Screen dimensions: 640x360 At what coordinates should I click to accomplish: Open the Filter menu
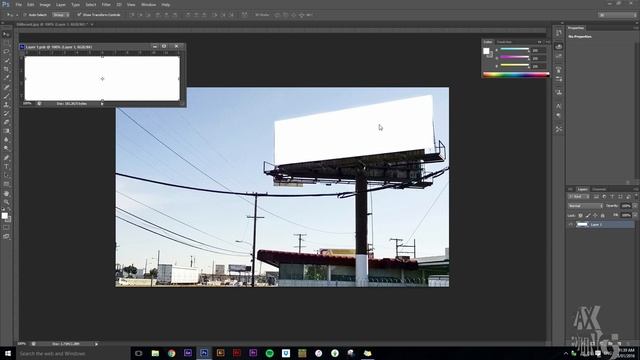[106, 4]
